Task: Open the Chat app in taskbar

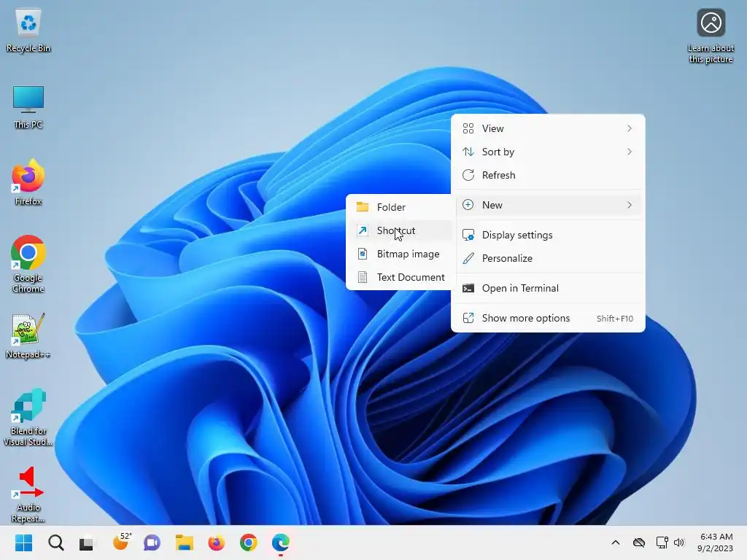Action: 152,542
